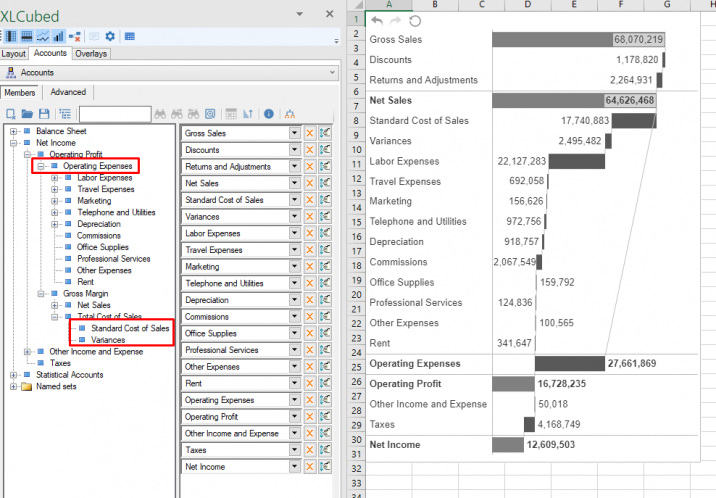The width and height of the screenshot is (716, 498).
Task: Click the orange hierarchy icon in Members toolbar
Action: click(x=290, y=114)
